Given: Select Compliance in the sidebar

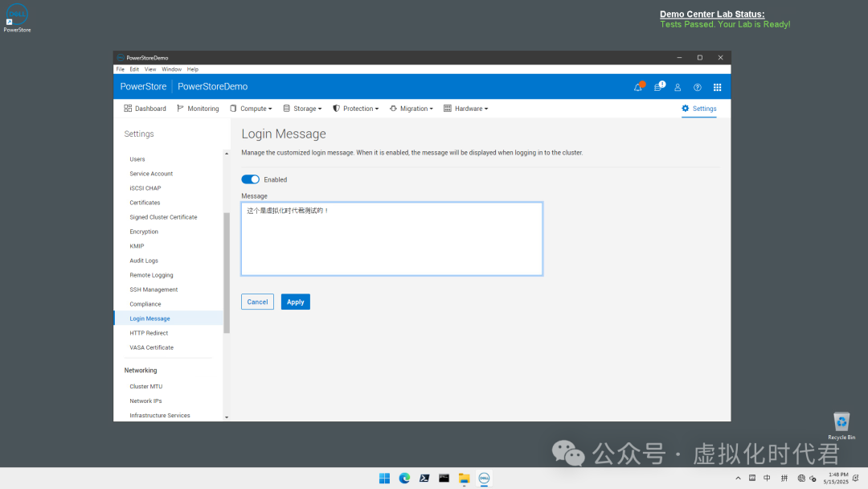Looking at the screenshot, I should (145, 304).
